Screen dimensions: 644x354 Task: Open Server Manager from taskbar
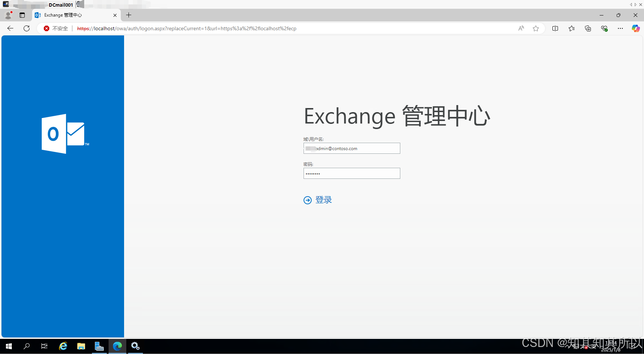tap(99, 346)
